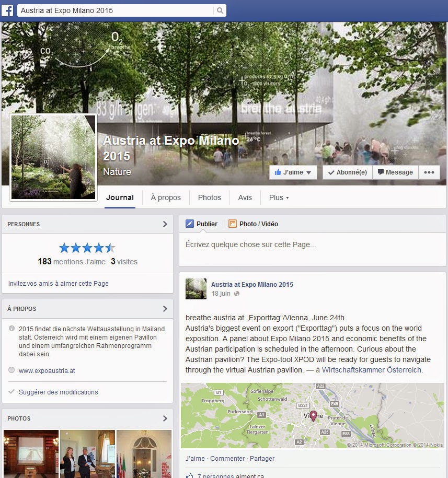The image size is (448, 478).
Task: Click the map location pin in Vienna
Action: (x=313, y=416)
